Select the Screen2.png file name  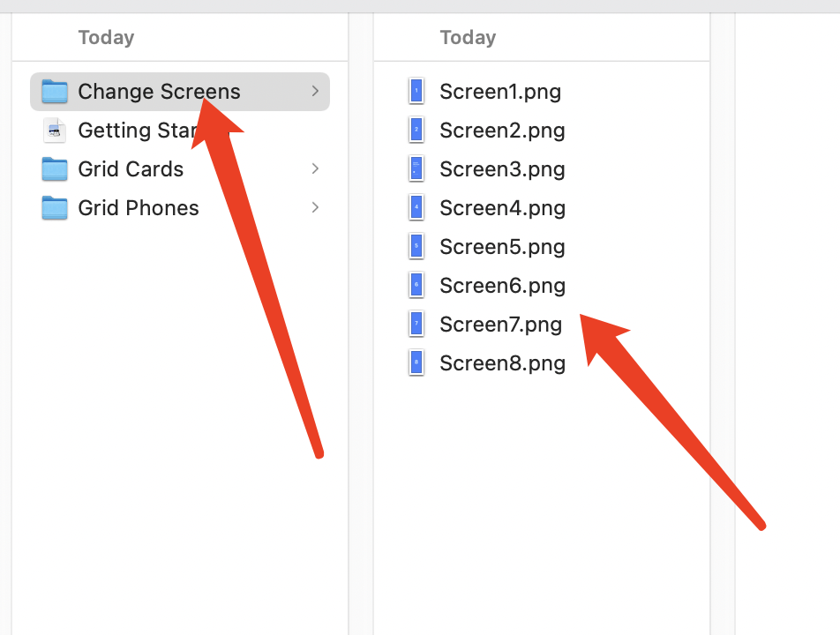pos(502,131)
